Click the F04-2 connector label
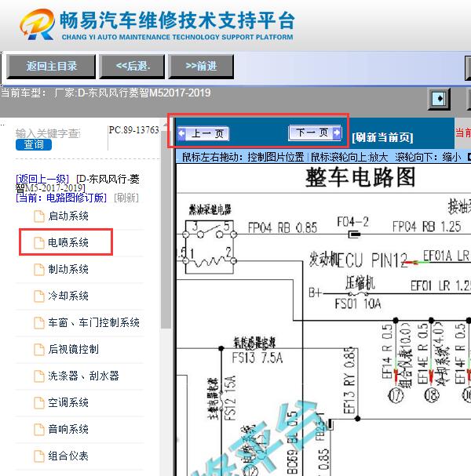This screenshot has width=471, height=476. pyautogui.click(x=352, y=222)
